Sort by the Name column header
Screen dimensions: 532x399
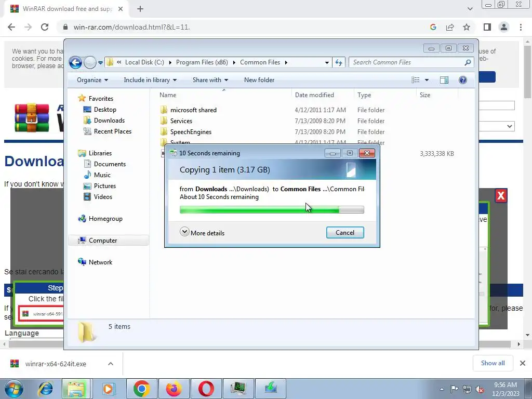pyautogui.click(x=168, y=96)
